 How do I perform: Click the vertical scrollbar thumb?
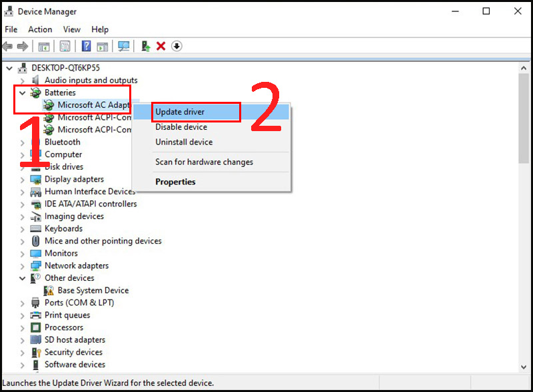524,118
